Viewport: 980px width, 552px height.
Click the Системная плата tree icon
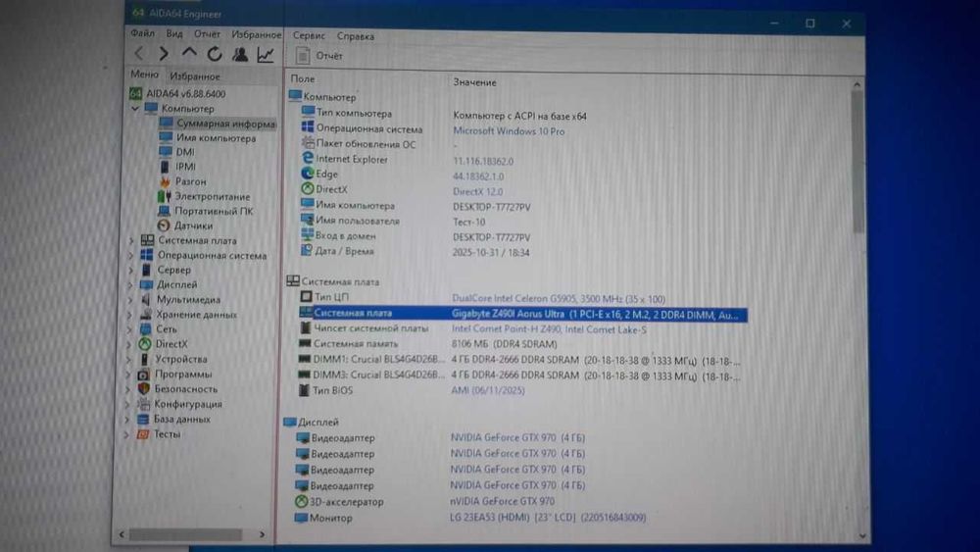[x=148, y=240]
